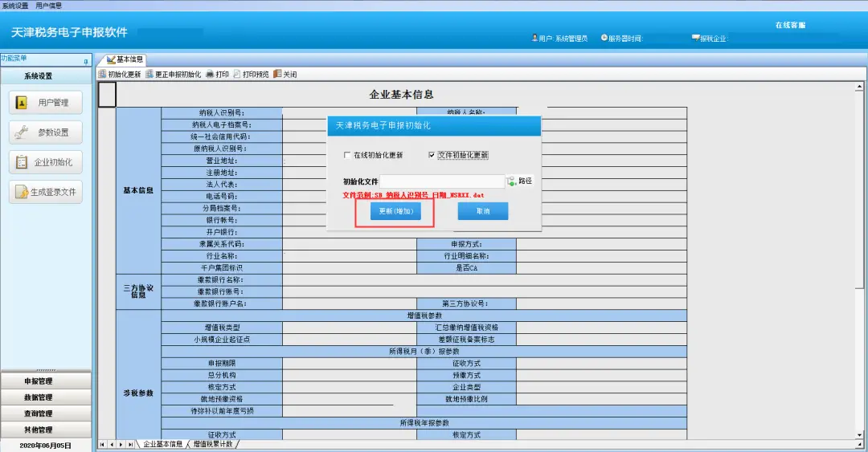Click the 更正申报初始化 toolbar button

pyautogui.click(x=174, y=74)
